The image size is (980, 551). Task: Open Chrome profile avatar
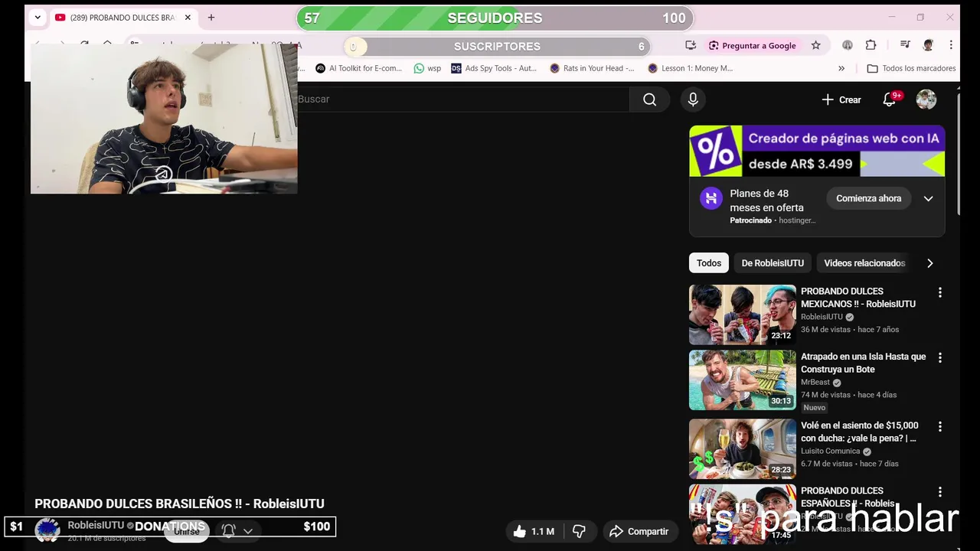[928, 45]
